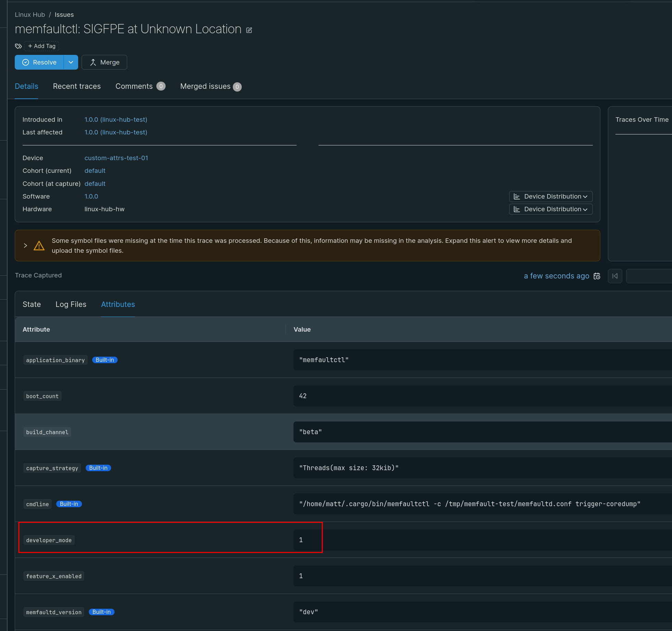Open Last affected 1.0.0 (linux-hub-test) link

[116, 132]
